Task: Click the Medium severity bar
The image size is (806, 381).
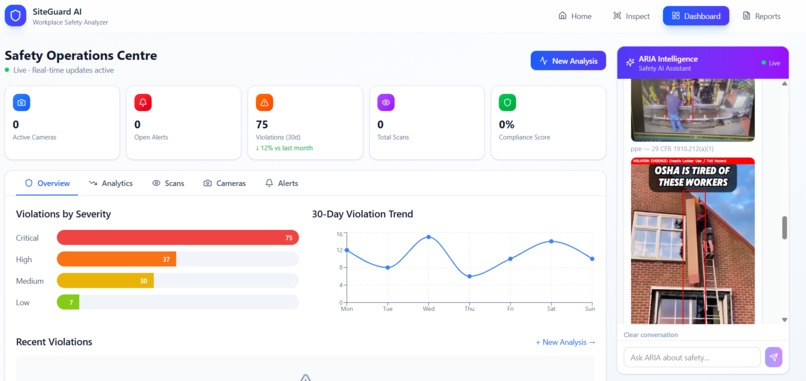Action: tap(105, 281)
